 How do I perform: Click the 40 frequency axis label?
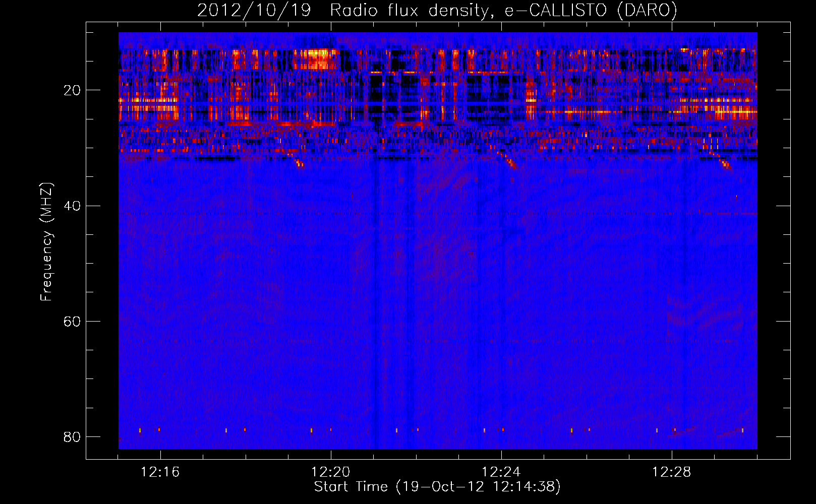72,206
